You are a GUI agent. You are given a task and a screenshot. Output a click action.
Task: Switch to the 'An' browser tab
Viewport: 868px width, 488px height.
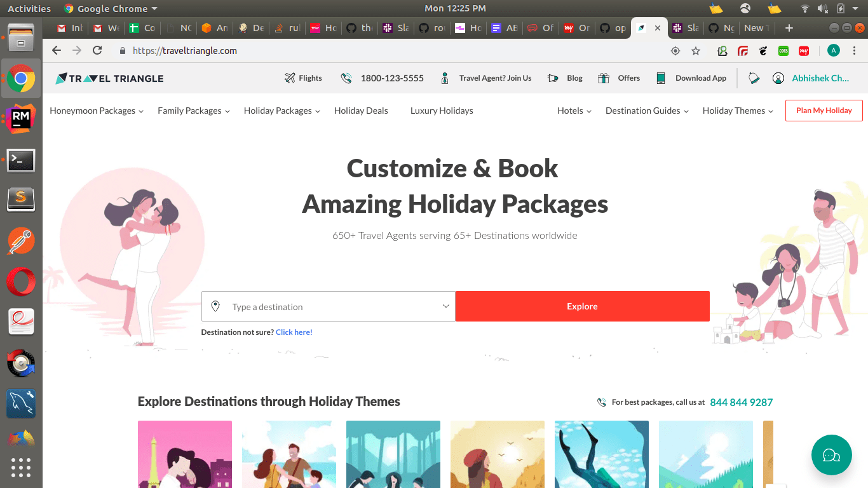point(214,28)
